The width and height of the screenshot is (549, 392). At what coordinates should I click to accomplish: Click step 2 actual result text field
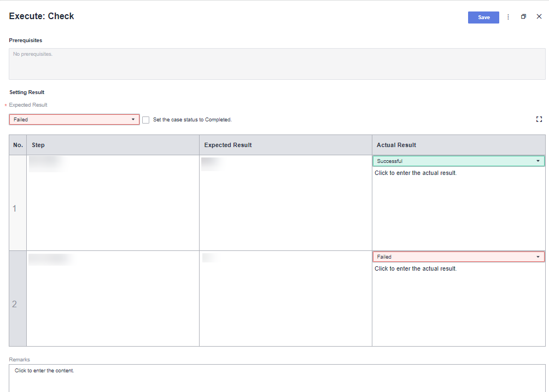(416, 269)
